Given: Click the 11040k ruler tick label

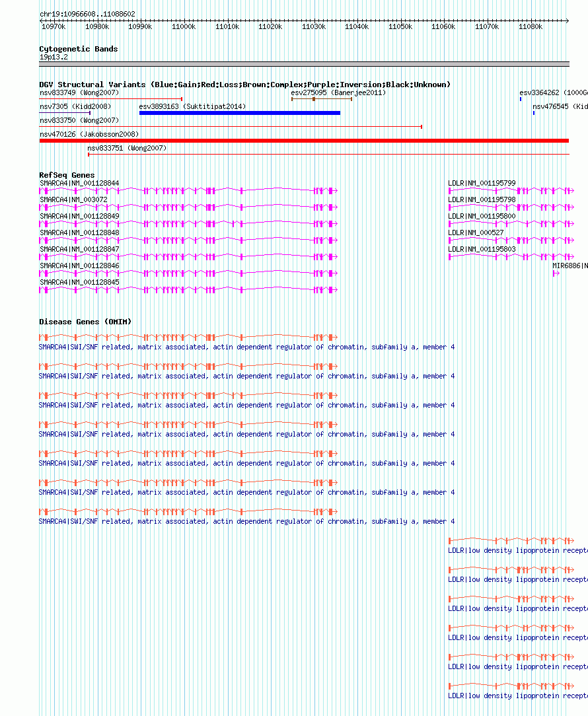Looking at the screenshot, I should click(357, 27).
